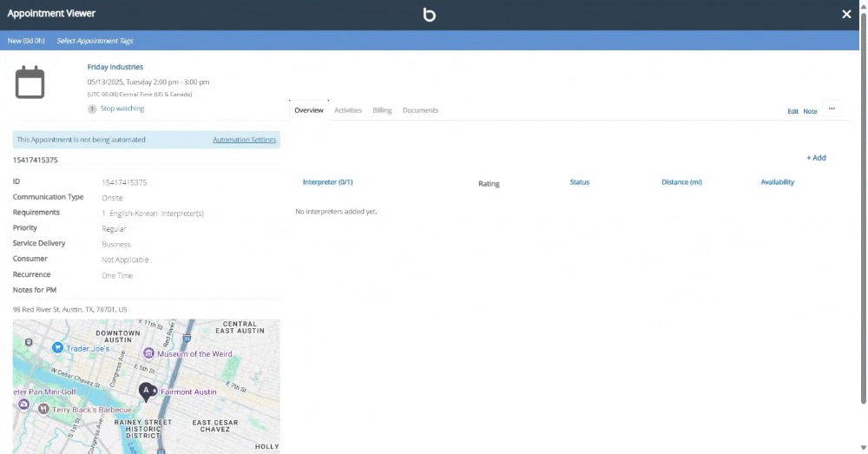The height and width of the screenshot is (454, 868).
Task: Sort by Status column
Action: pos(580,182)
